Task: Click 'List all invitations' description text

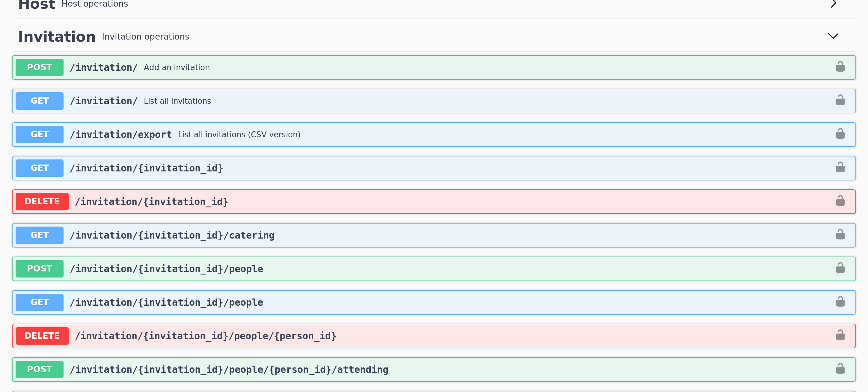Action: (177, 101)
